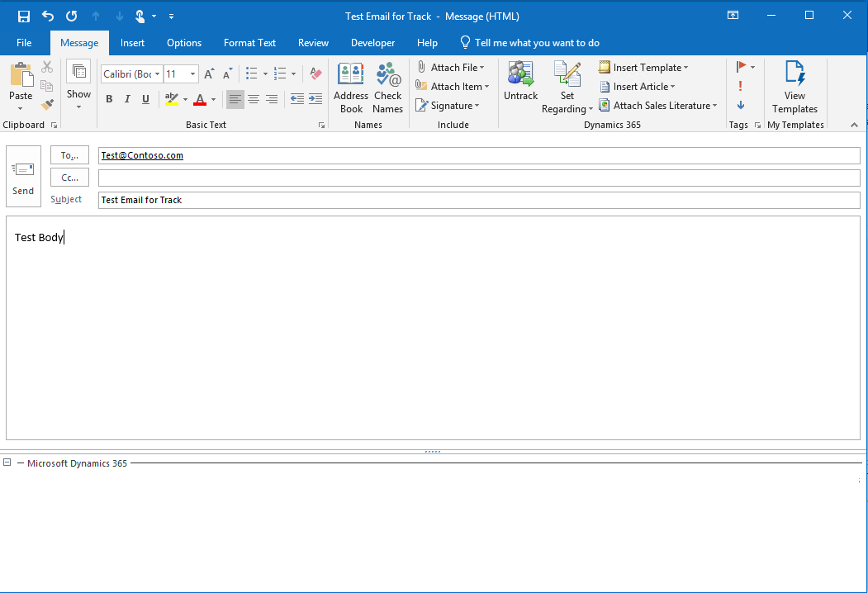Open the font color picker arrow
868x593 pixels.
[x=213, y=100]
